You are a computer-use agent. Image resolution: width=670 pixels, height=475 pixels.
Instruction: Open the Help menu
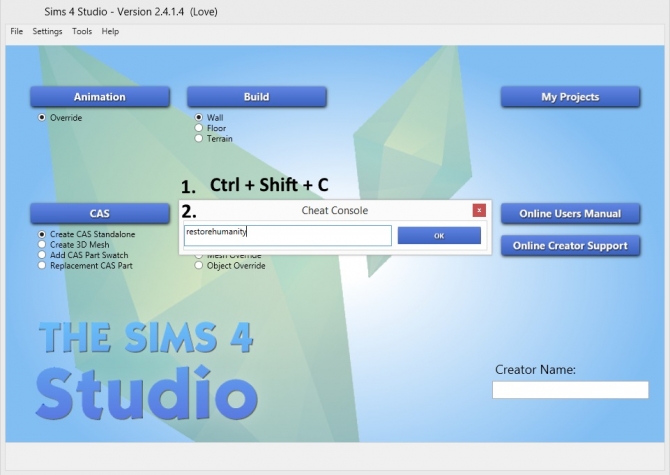coord(110,32)
